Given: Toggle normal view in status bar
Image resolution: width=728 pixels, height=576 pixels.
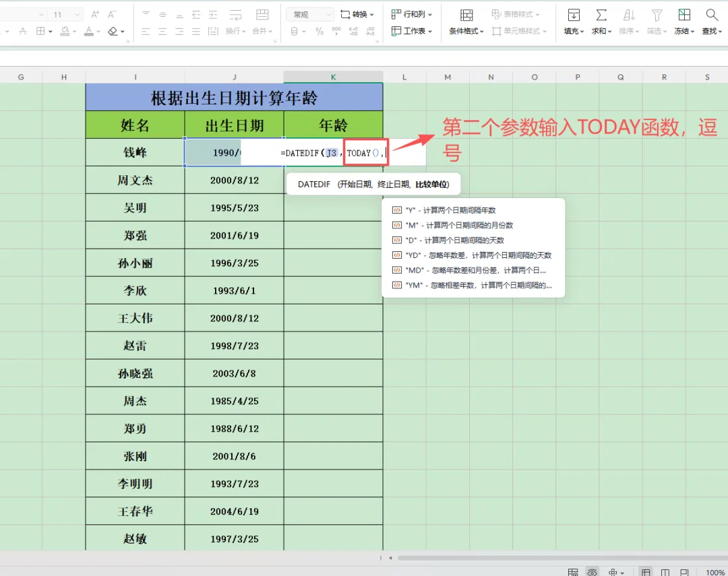Looking at the screenshot, I should [646, 572].
